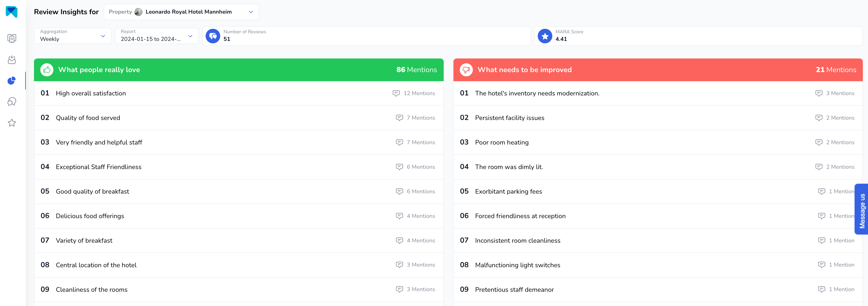868x306 pixels.
Task: Open Very friendly and helpful staff row
Action: [239, 142]
